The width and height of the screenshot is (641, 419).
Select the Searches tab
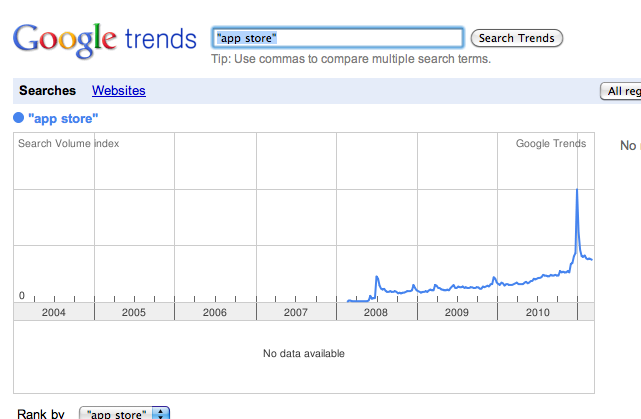(47, 90)
